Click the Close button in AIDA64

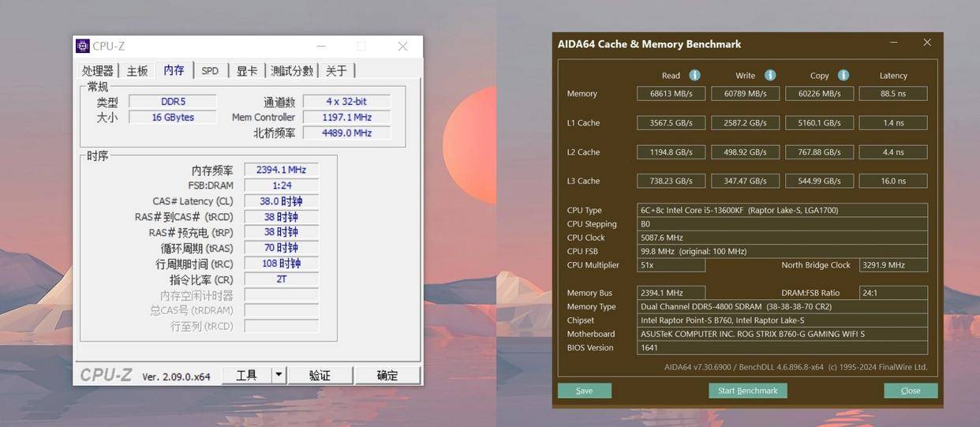coord(911,391)
